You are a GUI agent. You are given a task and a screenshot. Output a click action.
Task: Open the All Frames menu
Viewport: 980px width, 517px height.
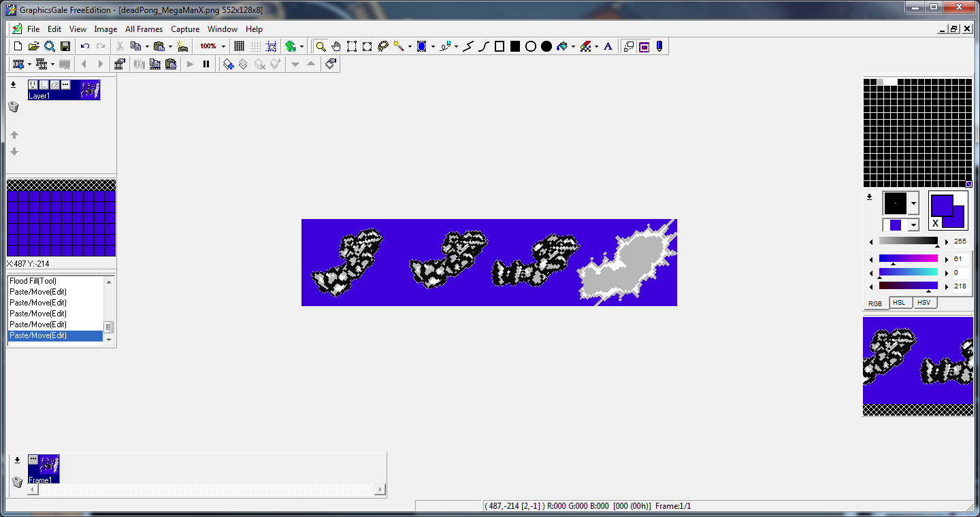tap(144, 29)
